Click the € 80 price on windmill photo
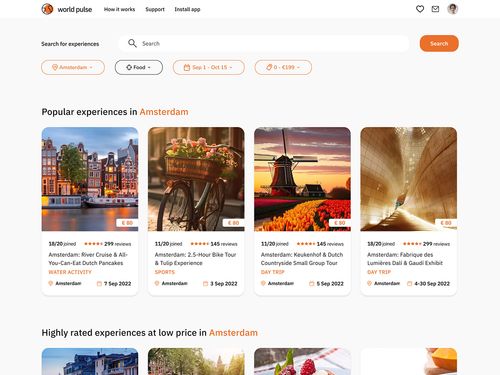The height and width of the screenshot is (375, 500). point(340,223)
